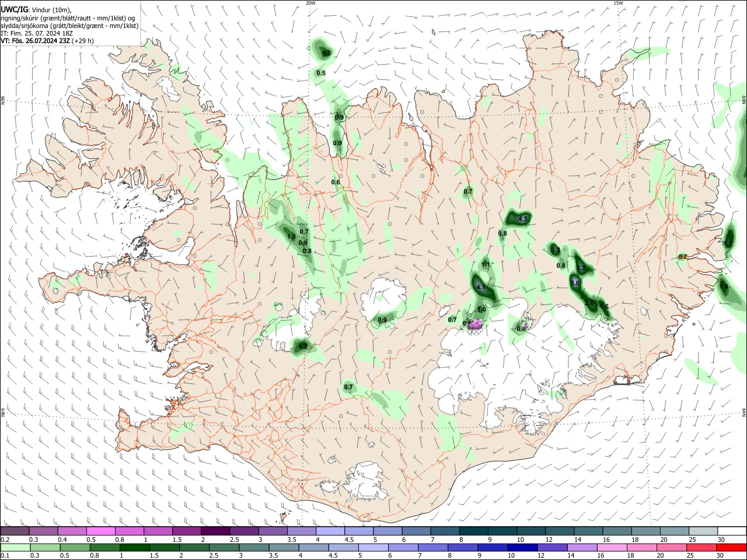
Task: Select the lavender 4.5 swatch in the snow legend
Action: coord(358,531)
